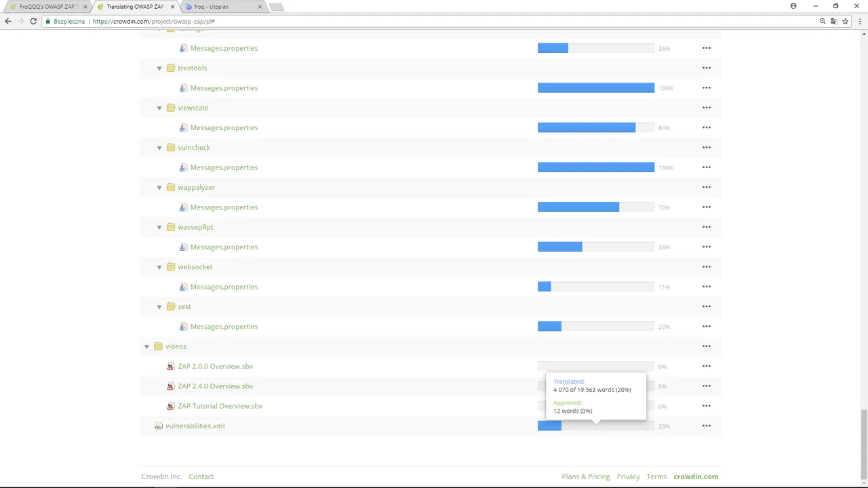Click the zoom magnifier icon in address bar
This screenshot has width=868, height=488.
[x=823, y=21]
